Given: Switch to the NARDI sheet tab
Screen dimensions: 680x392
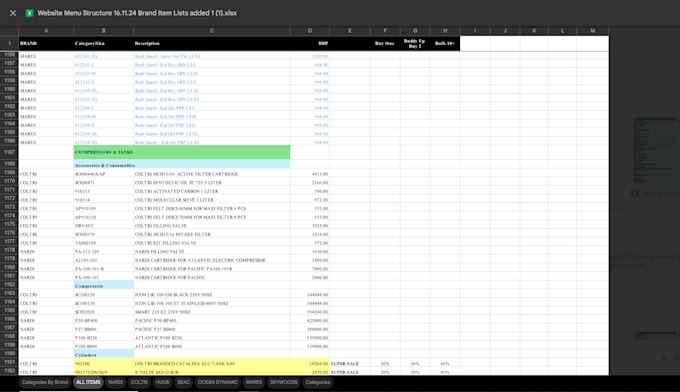Looking at the screenshot, I should coord(115,382).
